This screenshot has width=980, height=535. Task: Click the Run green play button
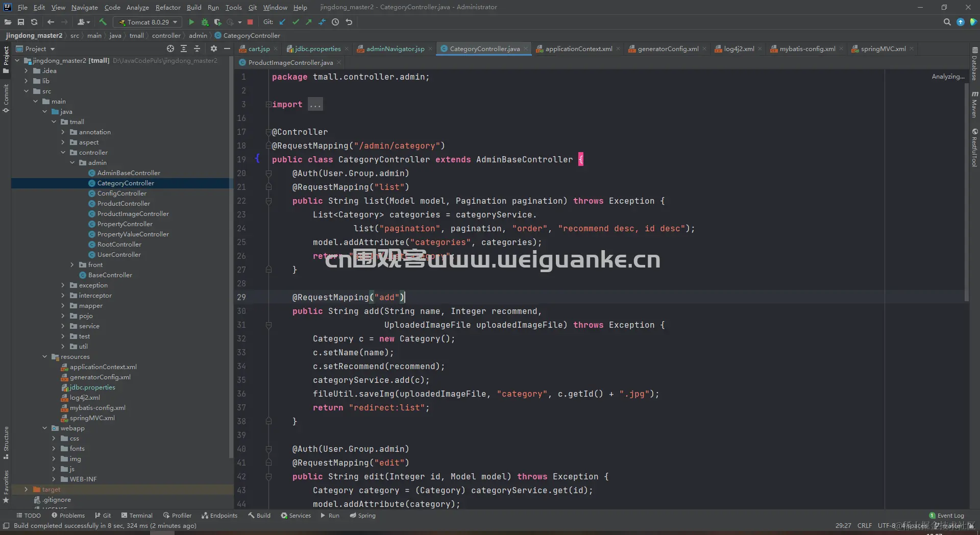pyautogui.click(x=191, y=22)
